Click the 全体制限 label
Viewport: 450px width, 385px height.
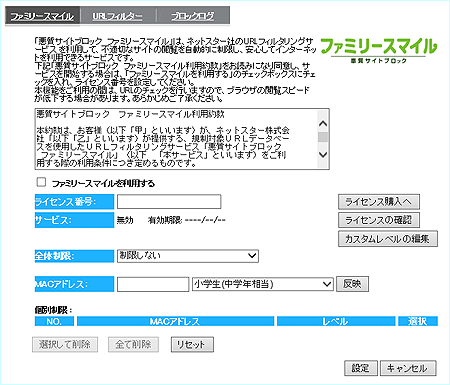74,256
